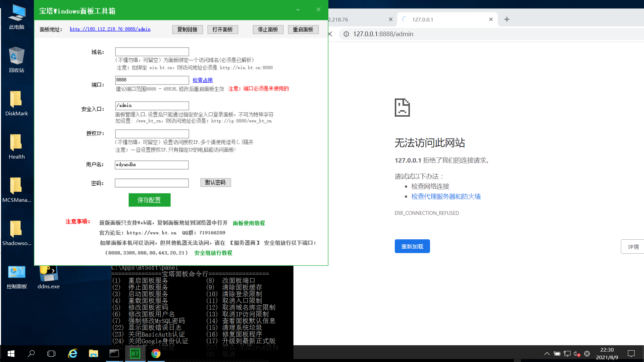
Task: Open 面板使用教程 link
Action: (x=249, y=223)
